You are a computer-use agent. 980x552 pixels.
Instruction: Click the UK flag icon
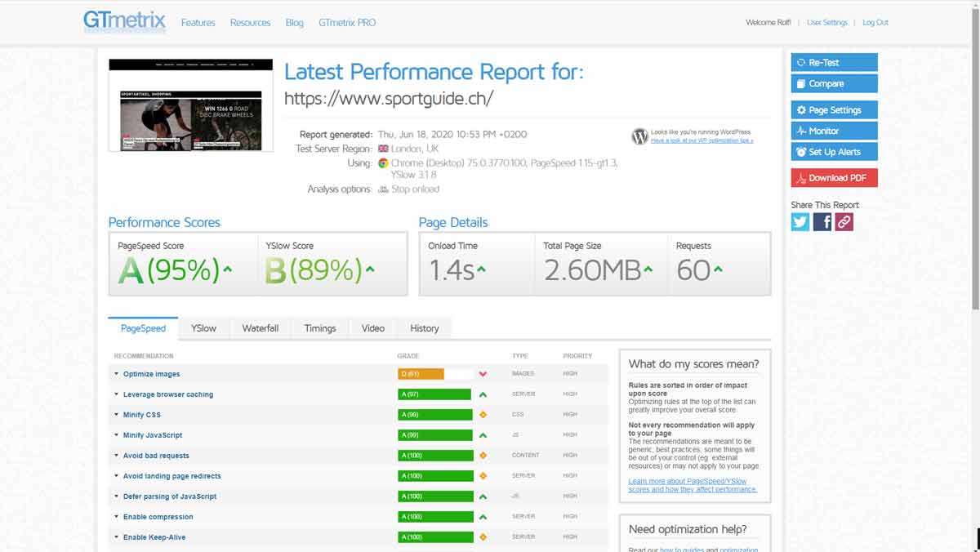coord(383,149)
